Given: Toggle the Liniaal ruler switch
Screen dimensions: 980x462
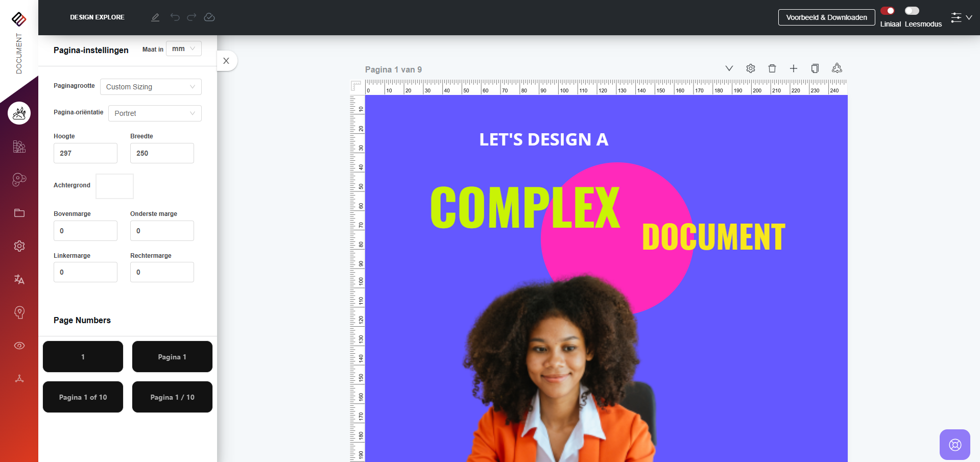Looking at the screenshot, I should coord(888,11).
